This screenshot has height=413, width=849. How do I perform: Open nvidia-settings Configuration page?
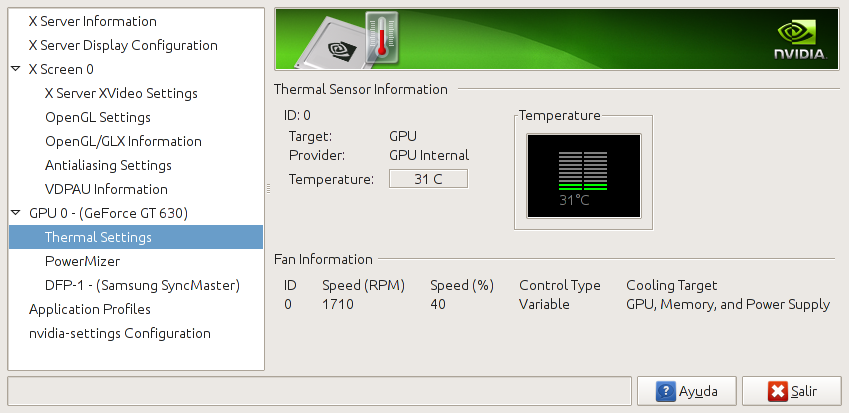coord(119,333)
